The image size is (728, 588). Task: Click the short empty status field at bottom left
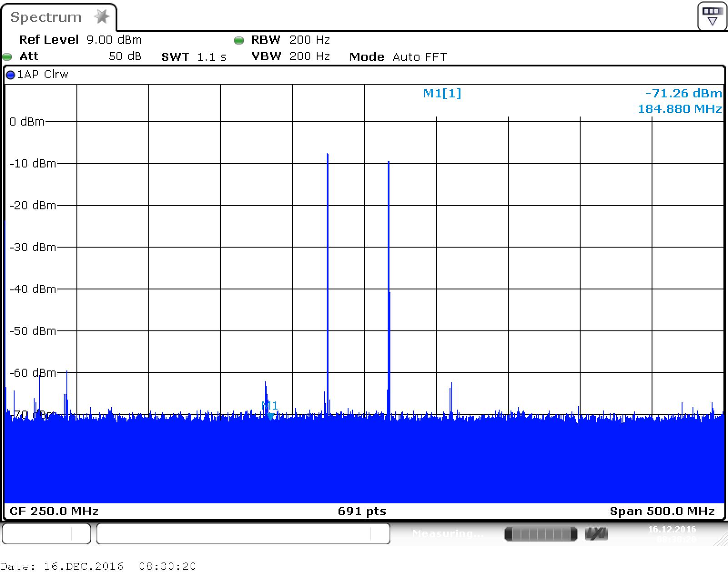(x=46, y=533)
